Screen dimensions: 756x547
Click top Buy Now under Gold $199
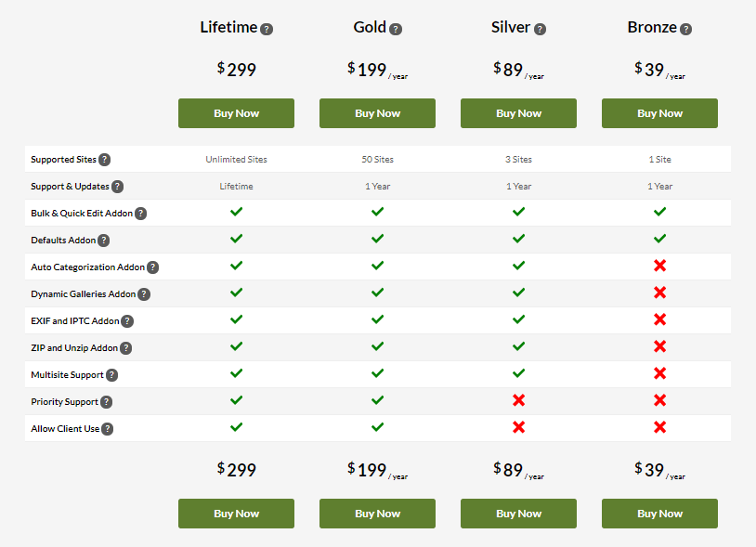[377, 113]
